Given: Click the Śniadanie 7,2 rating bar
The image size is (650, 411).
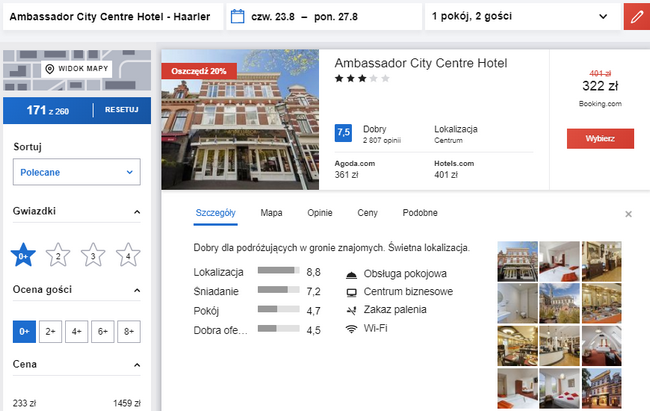Looking at the screenshot, I should coord(279,289).
